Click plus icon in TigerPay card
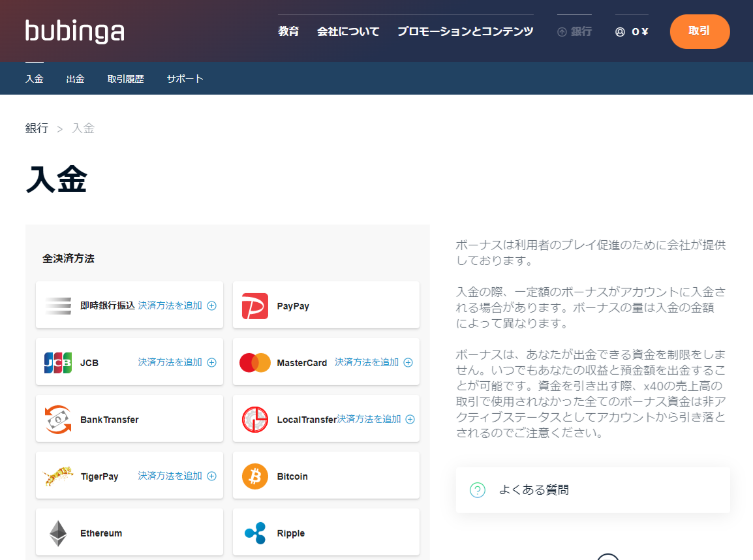This screenshot has height=560, width=753. tap(212, 475)
